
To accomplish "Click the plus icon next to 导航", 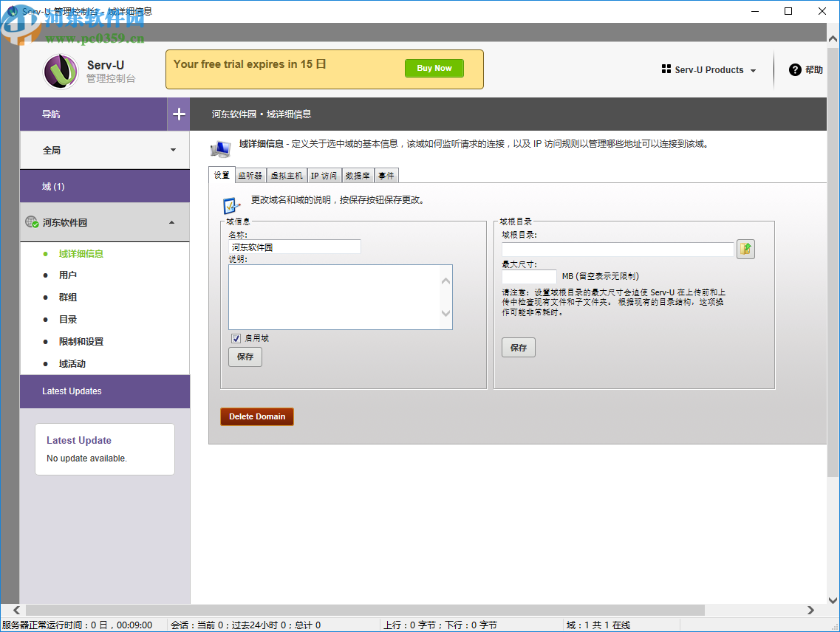I will tap(179, 114).
